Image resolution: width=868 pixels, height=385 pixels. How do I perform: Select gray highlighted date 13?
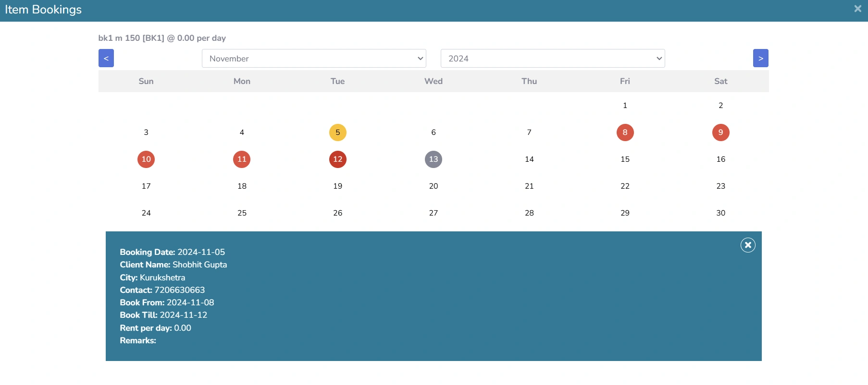click(434, 159)
